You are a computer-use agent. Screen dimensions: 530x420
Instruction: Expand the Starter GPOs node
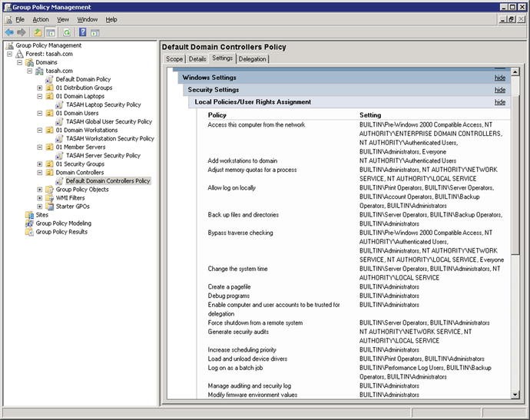coord(39,206)
